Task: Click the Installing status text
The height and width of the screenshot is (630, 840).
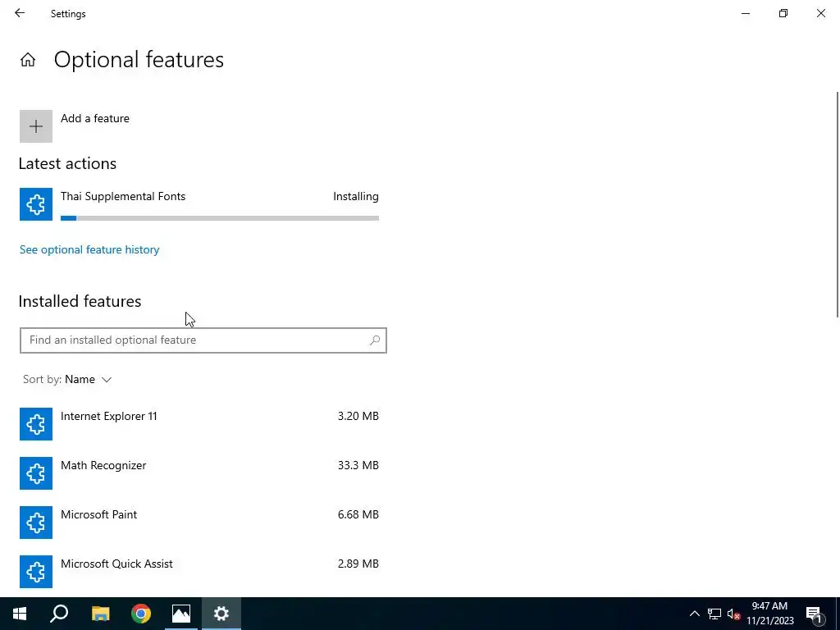Action: tap(356, 197)
